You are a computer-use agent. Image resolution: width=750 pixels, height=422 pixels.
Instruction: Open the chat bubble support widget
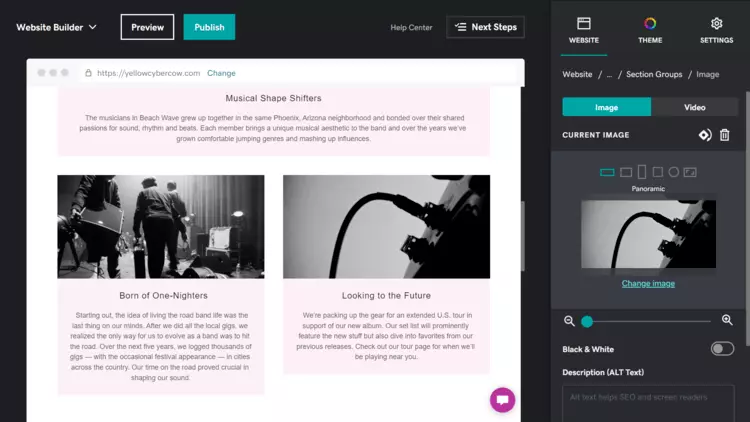pos(502,400)
